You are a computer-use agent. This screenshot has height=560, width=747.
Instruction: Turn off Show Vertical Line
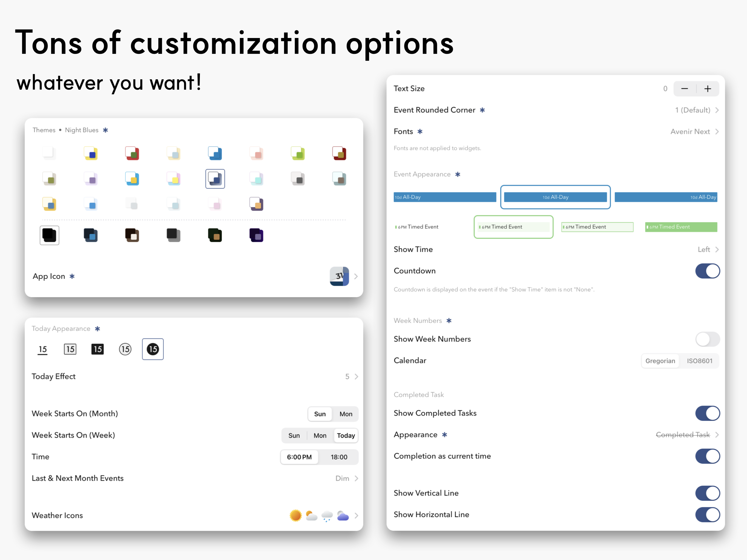tap(707, 493)
